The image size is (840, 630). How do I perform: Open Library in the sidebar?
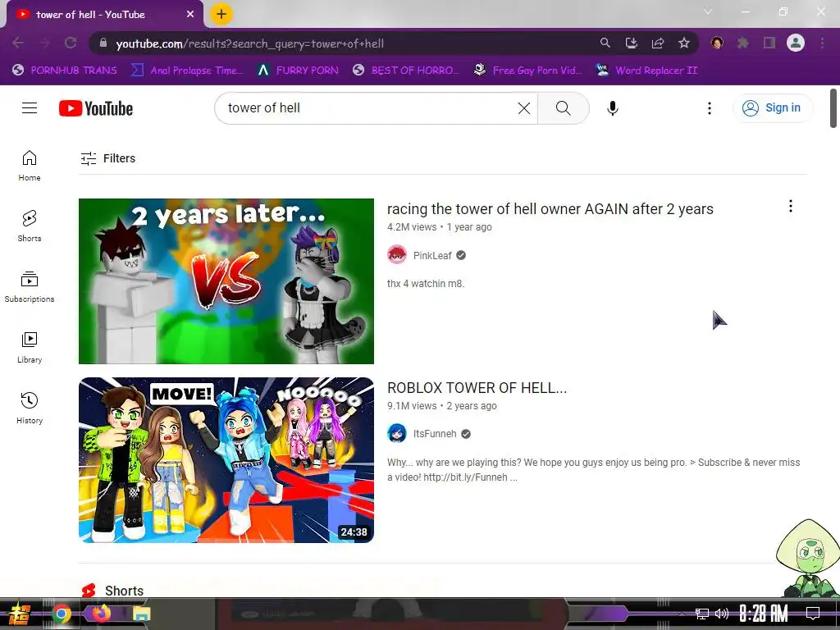pos(30,348)
